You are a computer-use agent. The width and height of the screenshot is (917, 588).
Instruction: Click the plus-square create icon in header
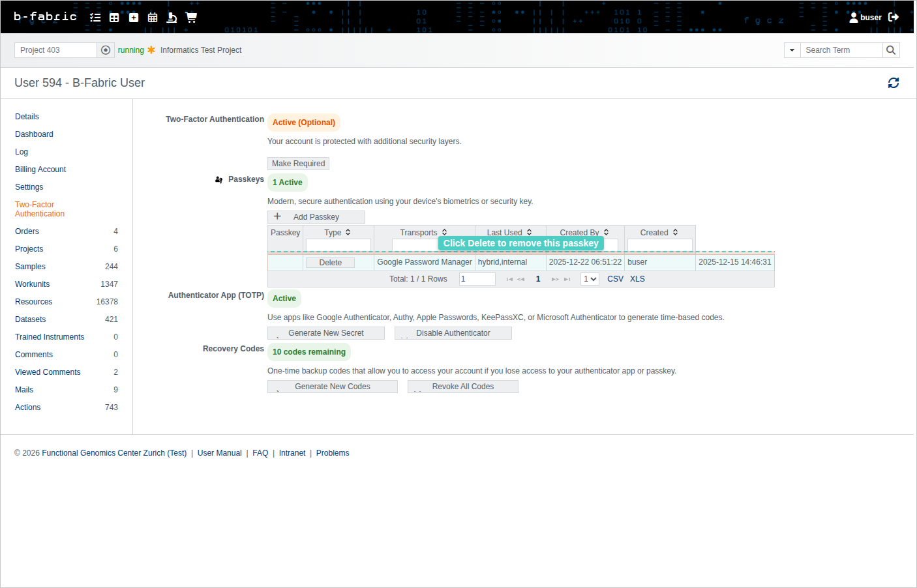coord(134,18)
